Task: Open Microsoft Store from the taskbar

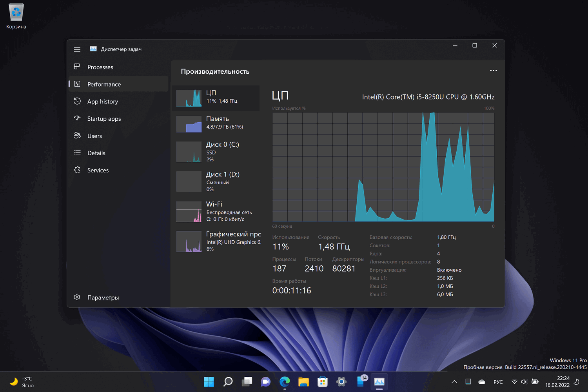Action: pyautogui.click(x=323, y=381)
